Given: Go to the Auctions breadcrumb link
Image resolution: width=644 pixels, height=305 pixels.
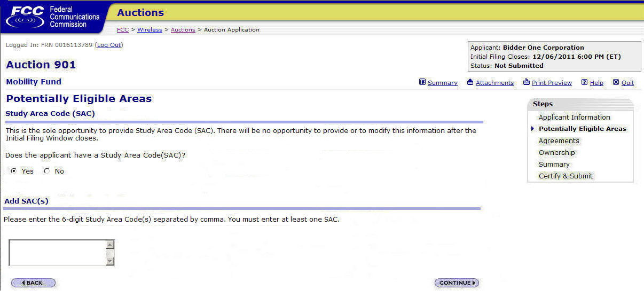Looking at the screenshot, I should click(x=183, y=29).
